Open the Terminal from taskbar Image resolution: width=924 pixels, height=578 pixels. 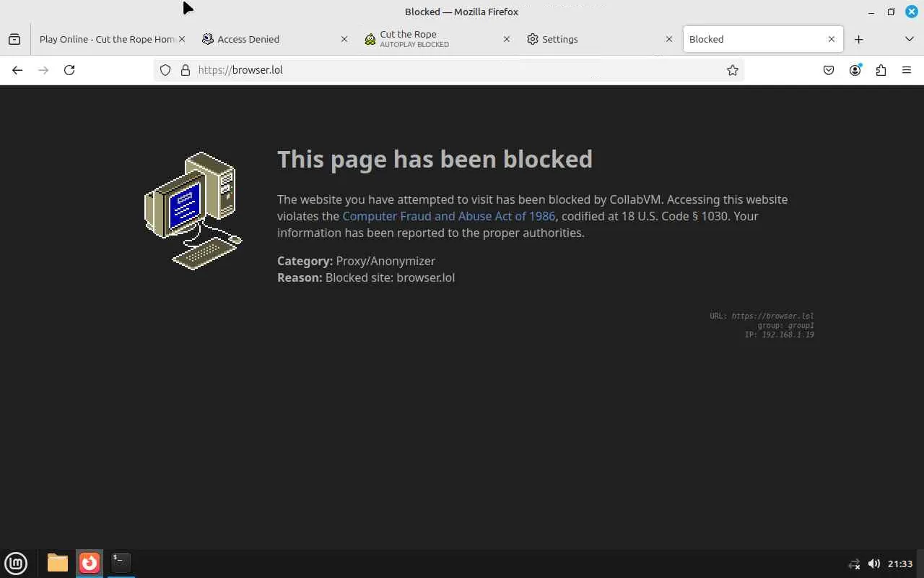121,563
